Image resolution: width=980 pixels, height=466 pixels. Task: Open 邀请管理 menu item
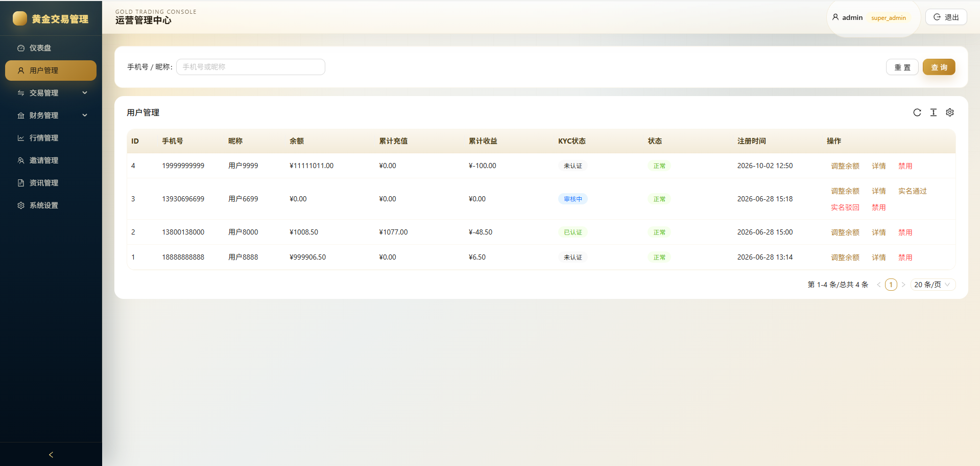point(51,160)
